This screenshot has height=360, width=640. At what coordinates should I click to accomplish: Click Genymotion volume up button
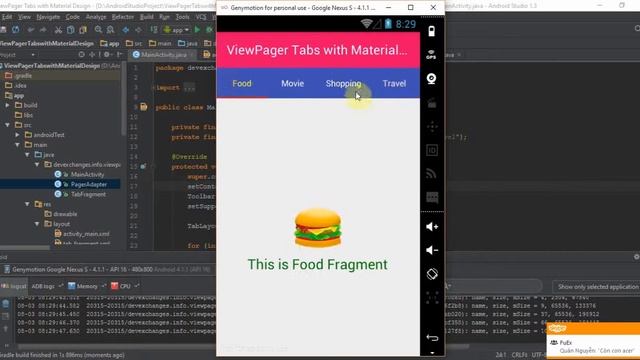[431, 227]
